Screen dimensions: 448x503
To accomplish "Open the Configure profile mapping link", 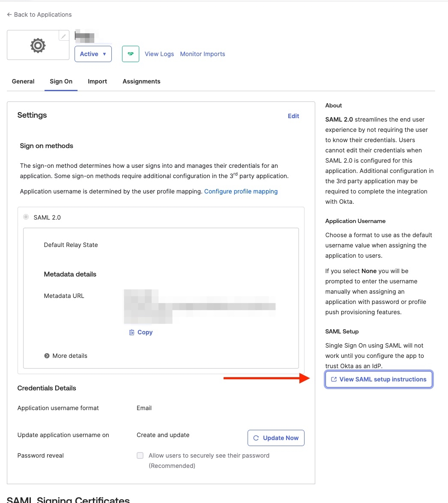I will [241, 191].
